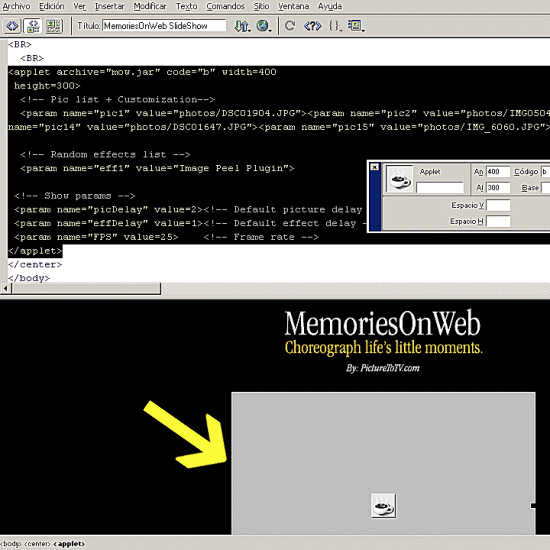The image size is (550, 550).
Task: Select the split Code and Design view
Action: [33, 26]
